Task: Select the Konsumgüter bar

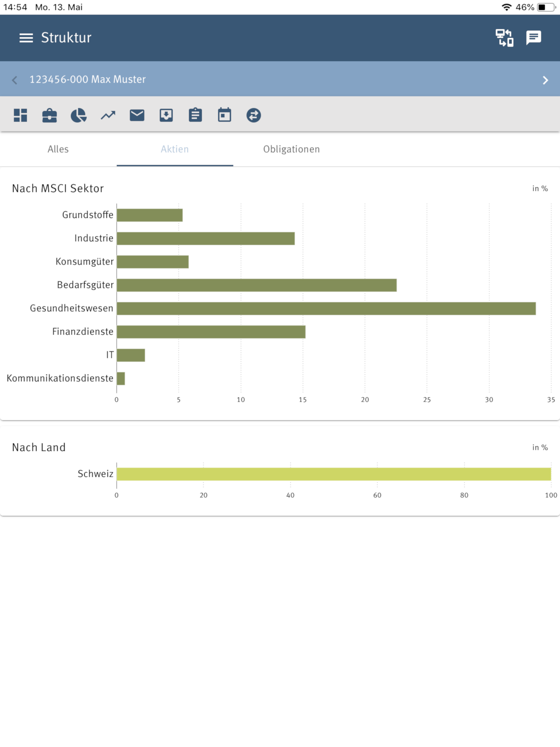Action: [x=153, y=262]
